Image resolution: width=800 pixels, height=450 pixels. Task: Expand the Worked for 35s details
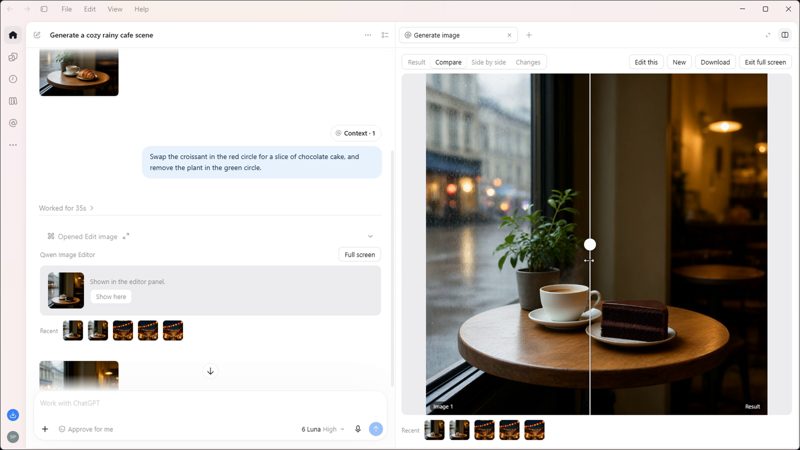(66, 208)
